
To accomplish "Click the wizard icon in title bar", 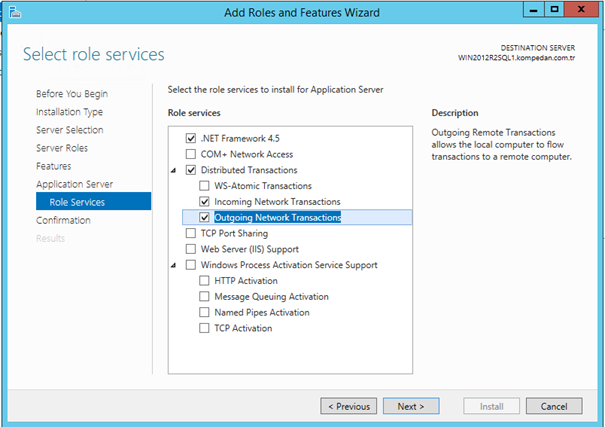I will pos(13,11).
